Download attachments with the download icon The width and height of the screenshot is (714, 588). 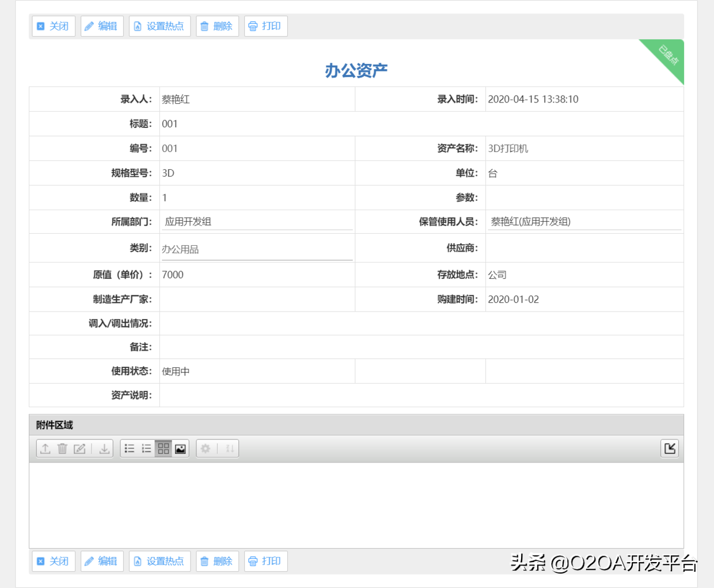click(104, 449)
